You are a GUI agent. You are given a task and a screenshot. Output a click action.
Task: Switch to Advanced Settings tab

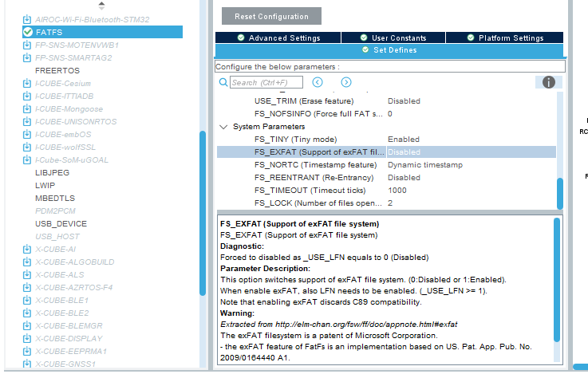[278, 37]
